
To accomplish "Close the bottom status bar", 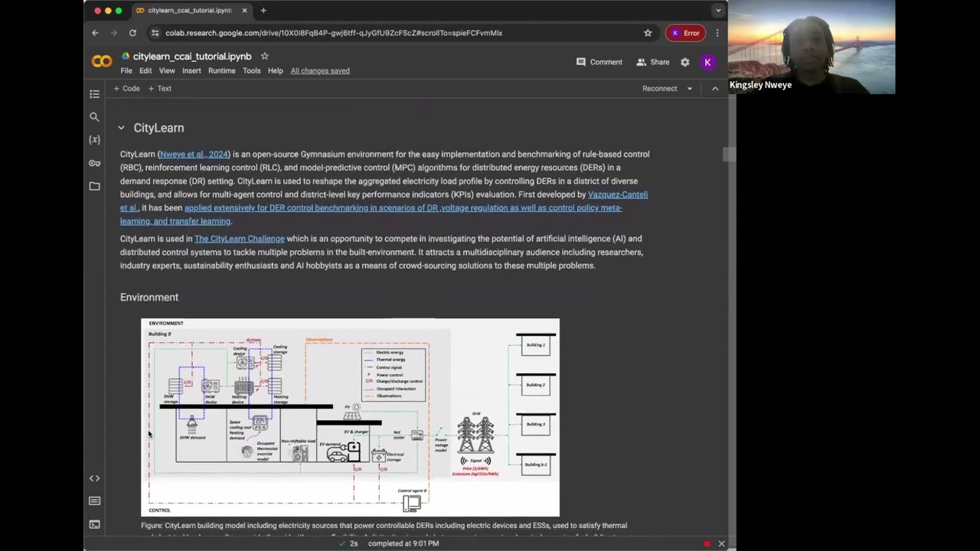I will pyautogui.click(x=721, y=543).
